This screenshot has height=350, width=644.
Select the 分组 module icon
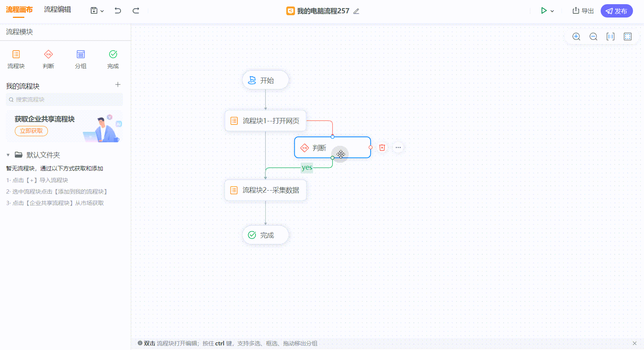(x=81, y=54)
